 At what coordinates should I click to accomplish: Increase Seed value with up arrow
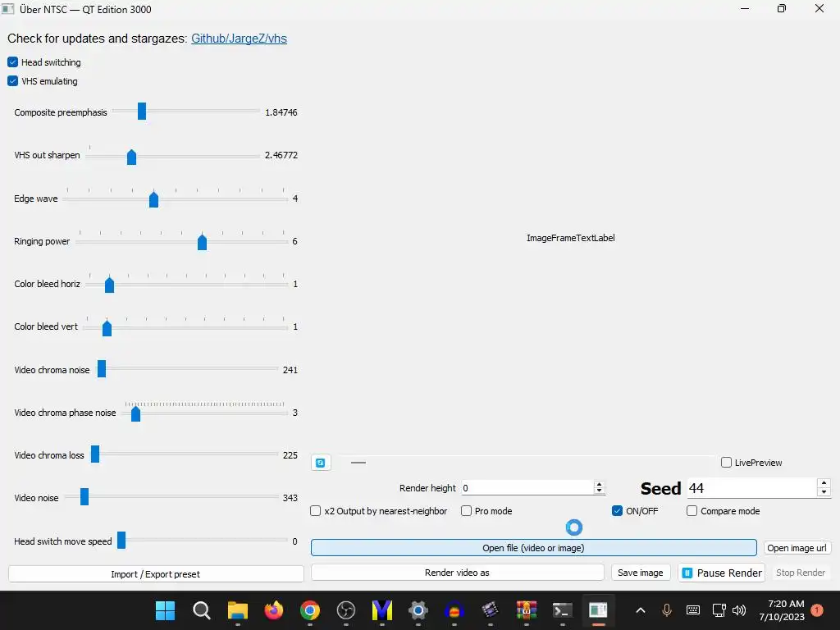click(824, 483)
